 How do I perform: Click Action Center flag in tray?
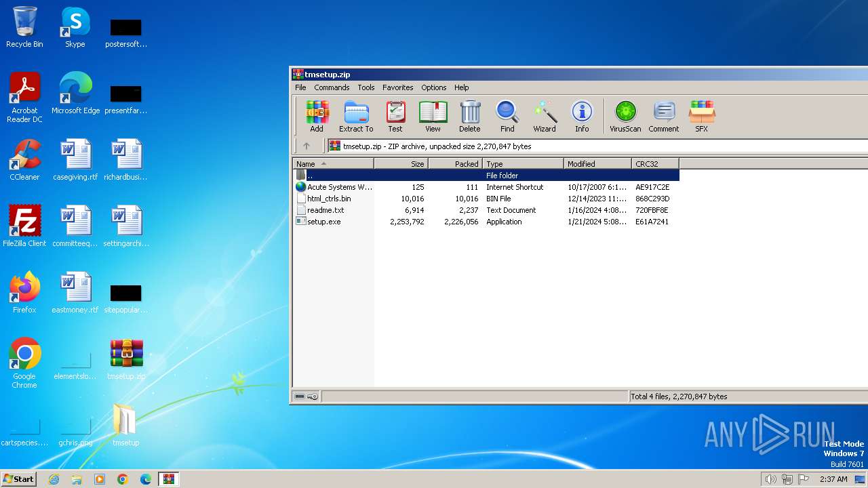click(804, 479)
